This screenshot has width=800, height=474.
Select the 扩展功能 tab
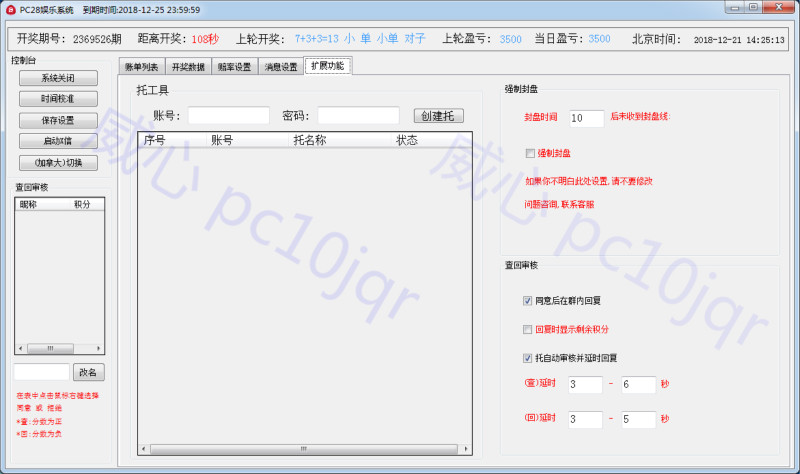328,65
